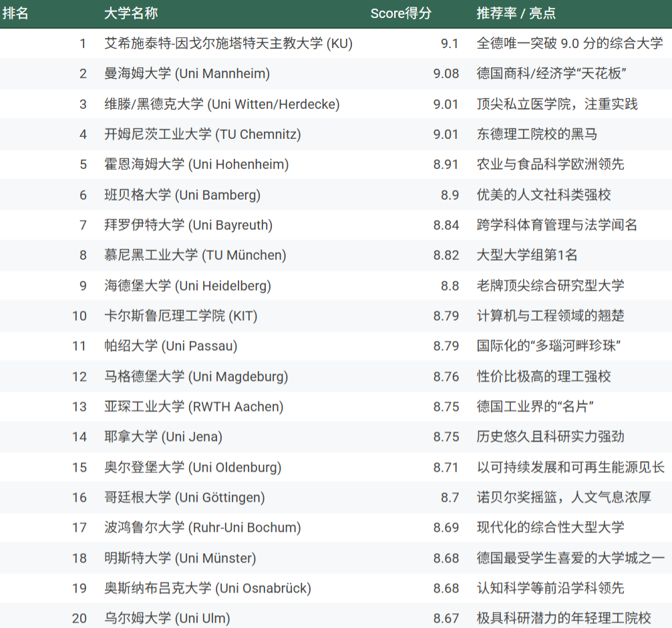Viewport: 672px width, 628px height.
Task: Select the 哥廷根大学 (Uni Göttingen) entry
Action: coord(184,498)
